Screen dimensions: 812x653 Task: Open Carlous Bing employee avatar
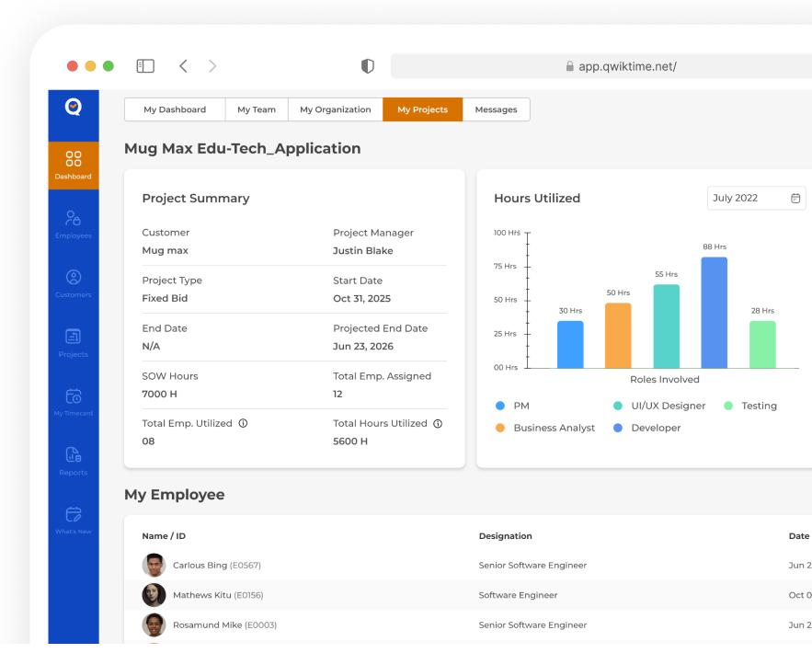click(154, 565)
